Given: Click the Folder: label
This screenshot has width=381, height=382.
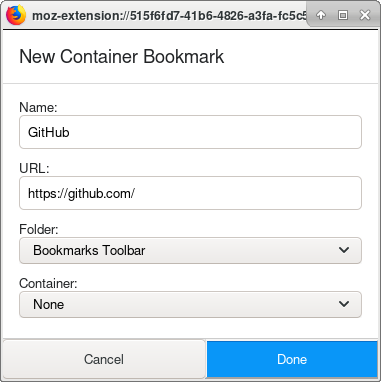Looking at the screenshot, I should point(39,229).
